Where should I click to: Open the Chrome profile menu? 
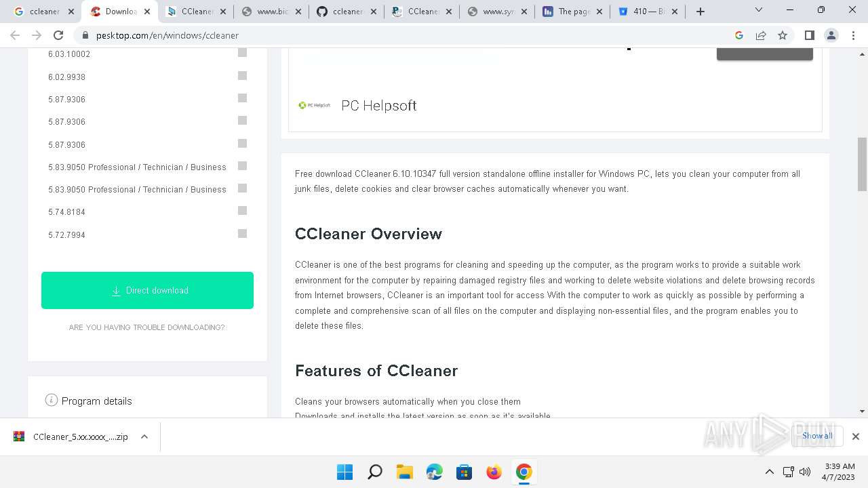click(x=831, y=35)
